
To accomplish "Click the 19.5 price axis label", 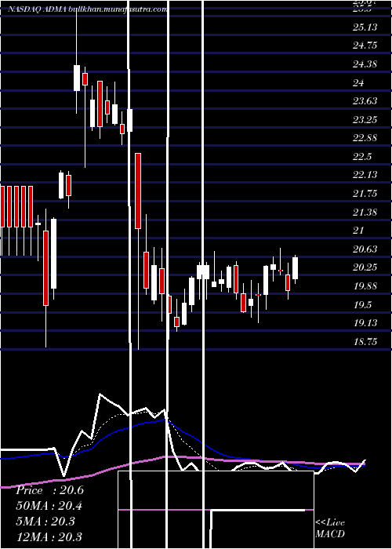I will [x=362, y=304].
